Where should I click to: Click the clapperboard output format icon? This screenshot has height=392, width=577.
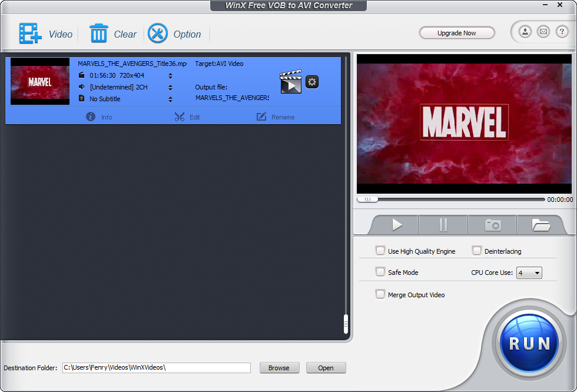click(x=290, y=82)
